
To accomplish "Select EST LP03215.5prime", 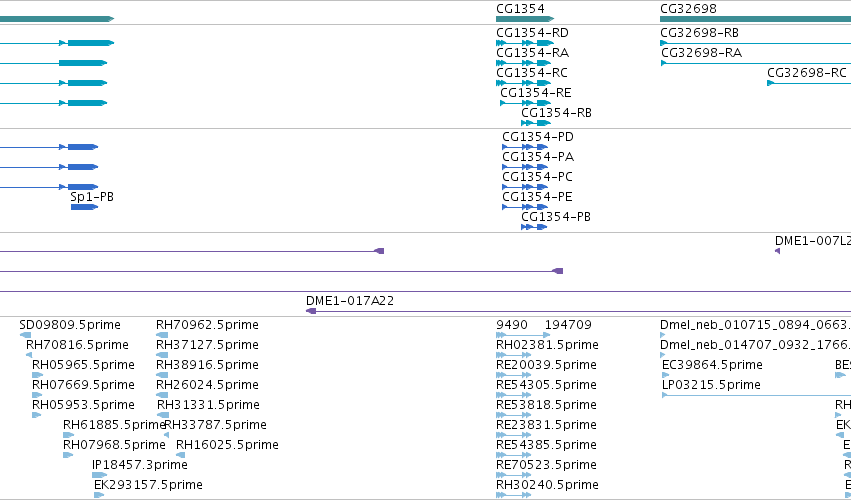I will 757,395.
